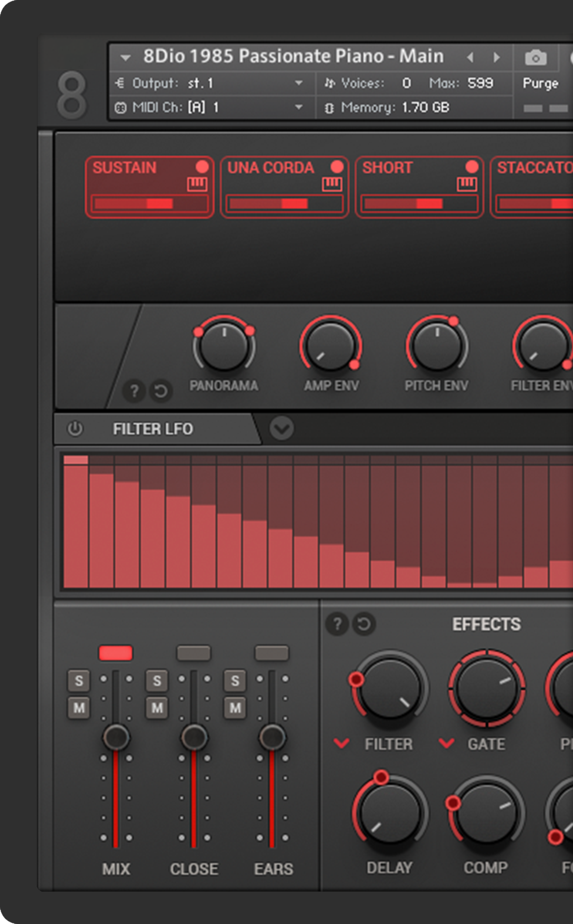
Task: Click the MIX fader handle
Action: (116, 737)
